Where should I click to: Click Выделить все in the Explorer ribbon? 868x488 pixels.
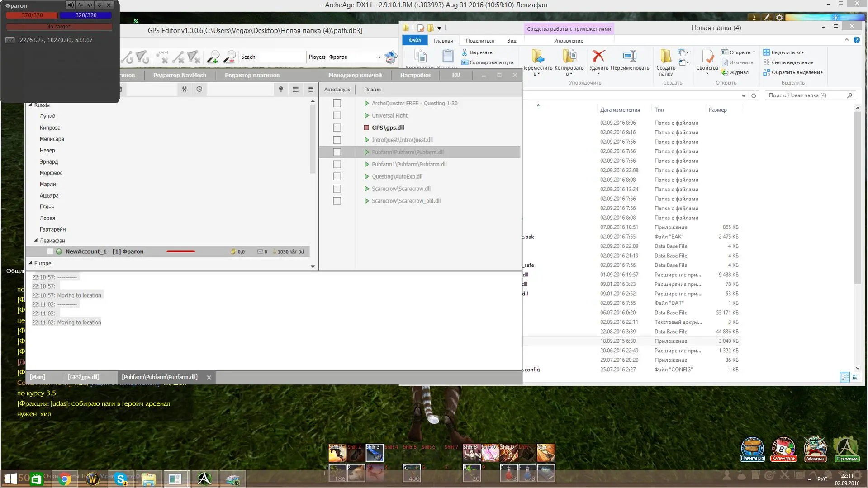(787, 52)
